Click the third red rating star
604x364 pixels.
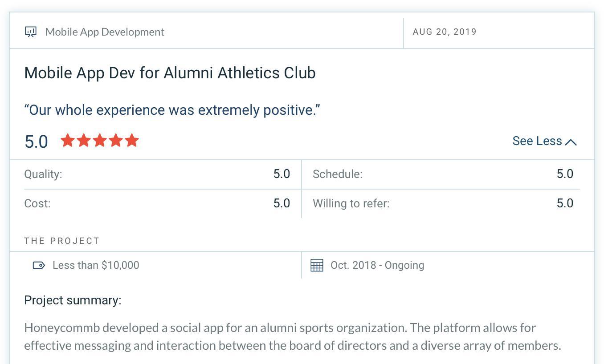tap(100, 141)
